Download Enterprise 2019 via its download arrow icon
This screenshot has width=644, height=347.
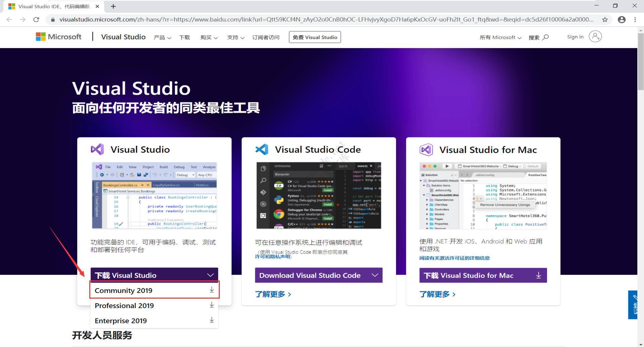211,320
